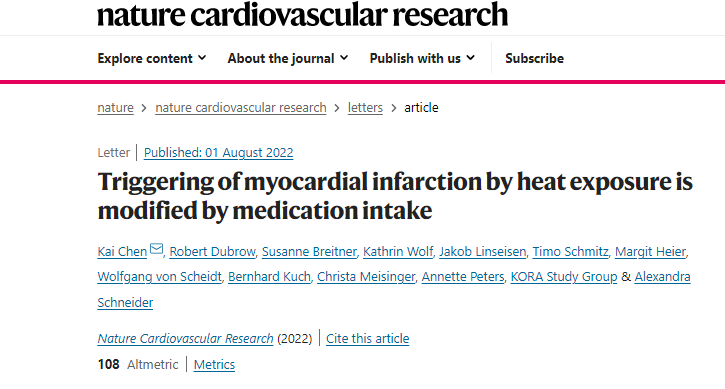This screenshot has width=725, height=389.
Task: Navigate to the letters breadcrumb
Action: point(365,108)
